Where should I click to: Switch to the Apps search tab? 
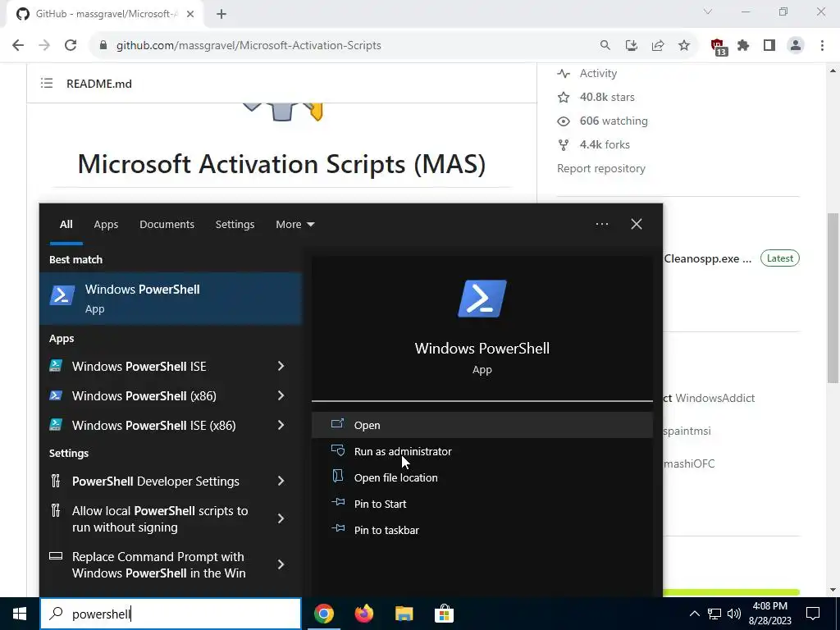coord(106,225)
